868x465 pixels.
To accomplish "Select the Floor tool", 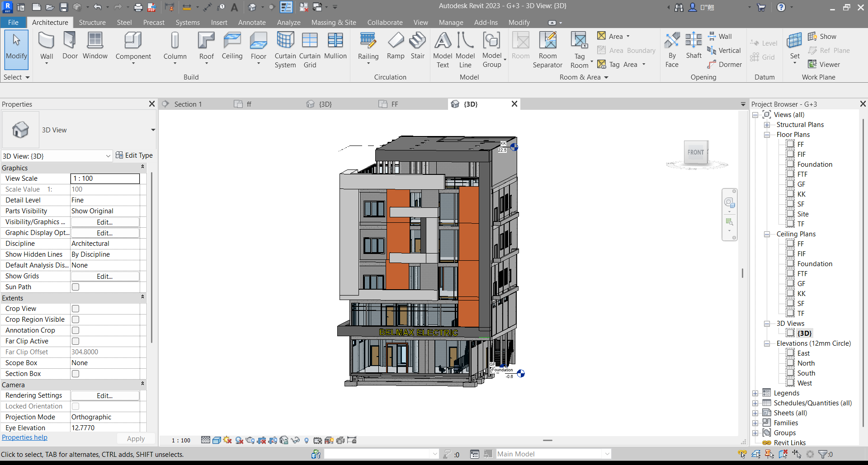I will [258, 47].
